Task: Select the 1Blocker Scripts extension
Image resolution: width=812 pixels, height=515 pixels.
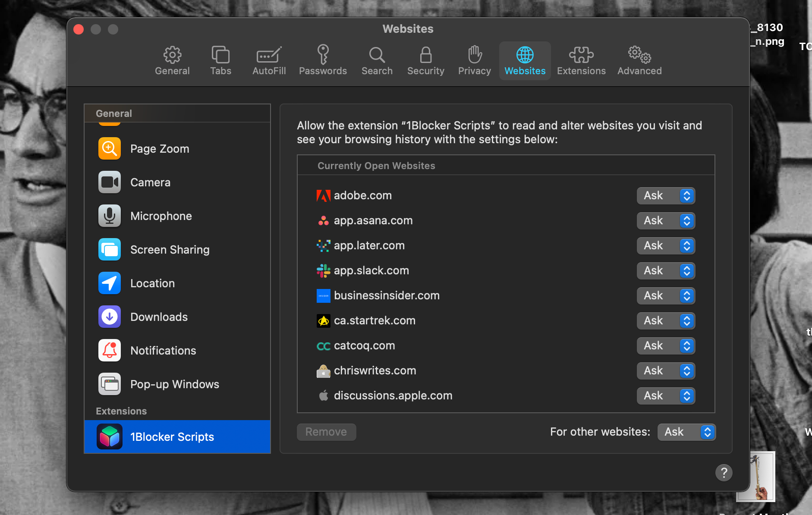Action: click(177, 437)
